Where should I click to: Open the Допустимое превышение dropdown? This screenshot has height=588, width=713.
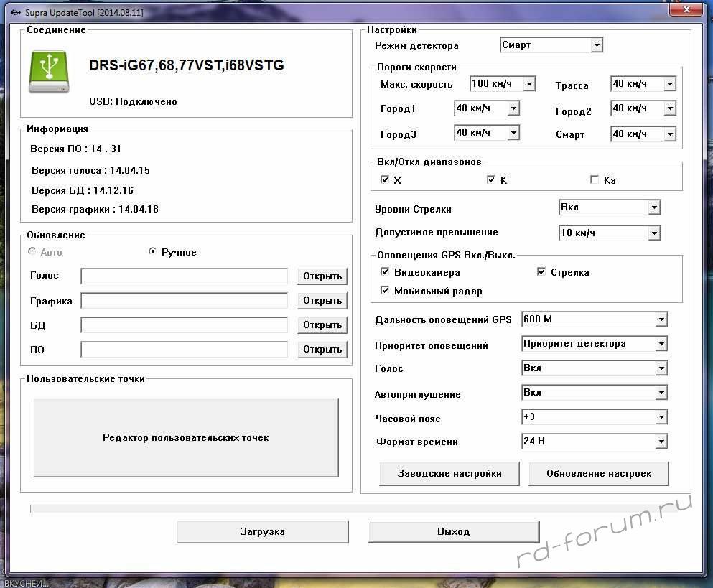tap(653, 233)
